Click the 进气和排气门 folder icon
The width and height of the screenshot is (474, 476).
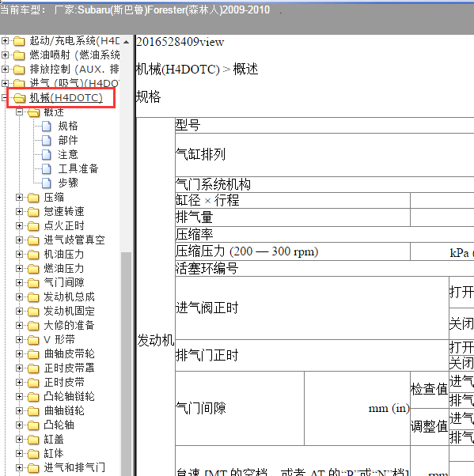click(x=33, y=468)
